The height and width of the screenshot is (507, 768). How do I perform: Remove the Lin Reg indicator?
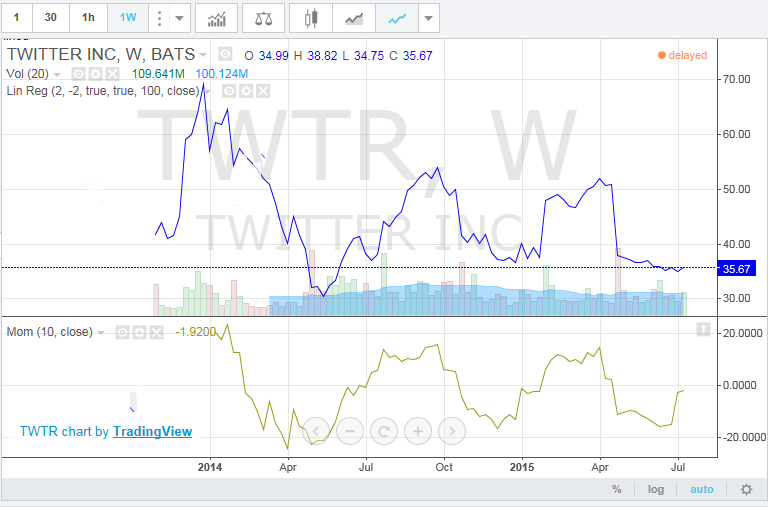point(263,91)
